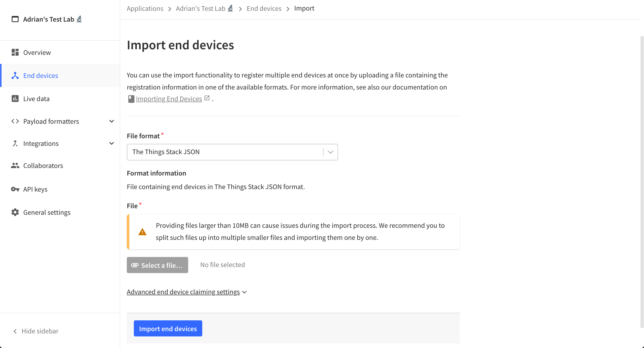Select the Overview dashboard icon

(15, 52)
